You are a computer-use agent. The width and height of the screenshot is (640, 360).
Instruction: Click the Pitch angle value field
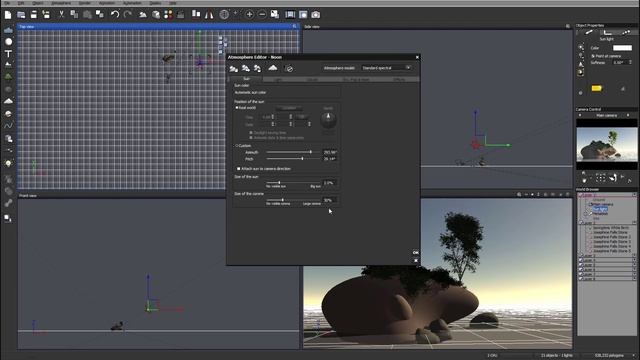(330, 159)
